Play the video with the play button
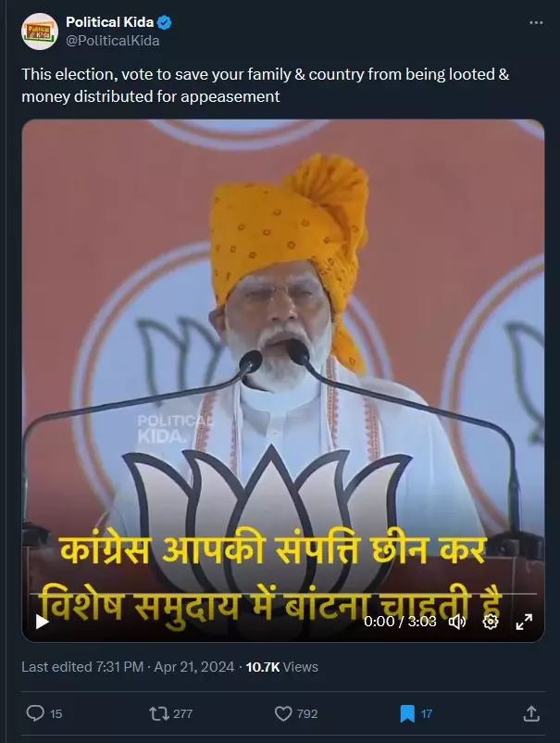 (43, 622)
